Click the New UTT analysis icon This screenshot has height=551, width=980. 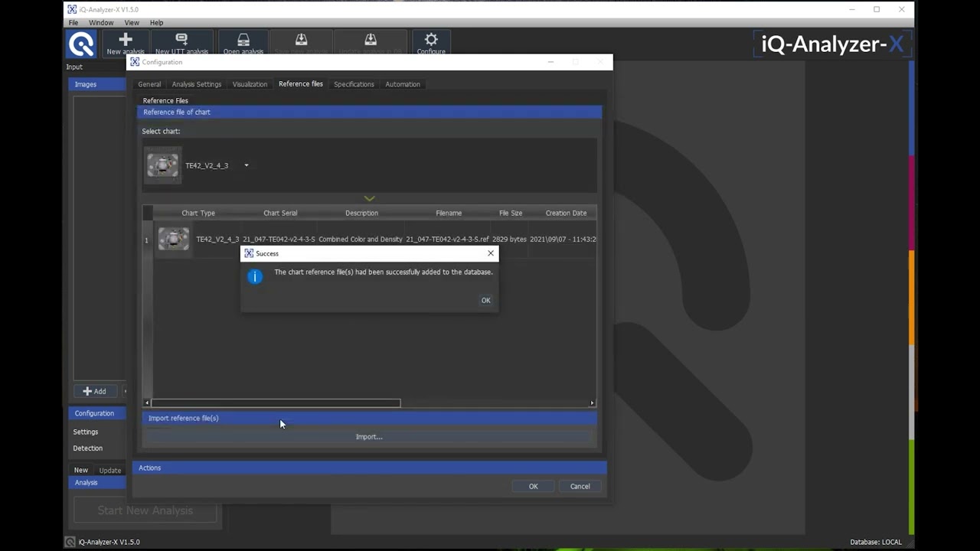point(181,39)
